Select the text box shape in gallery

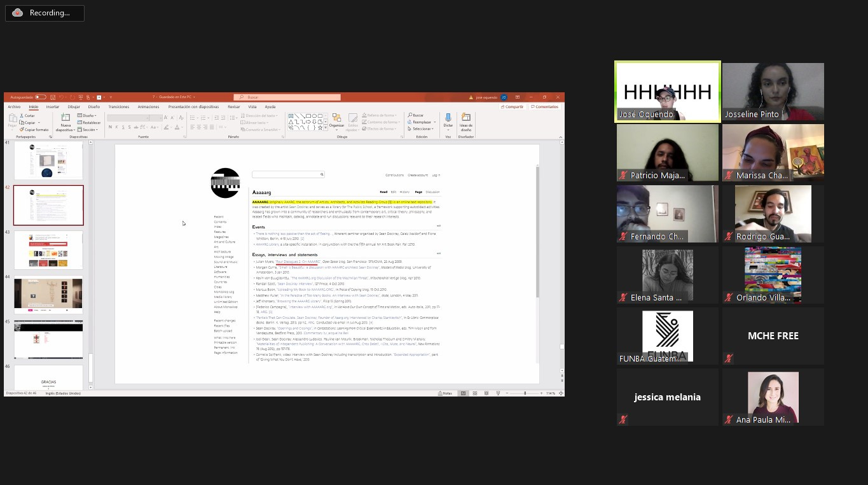291,116
